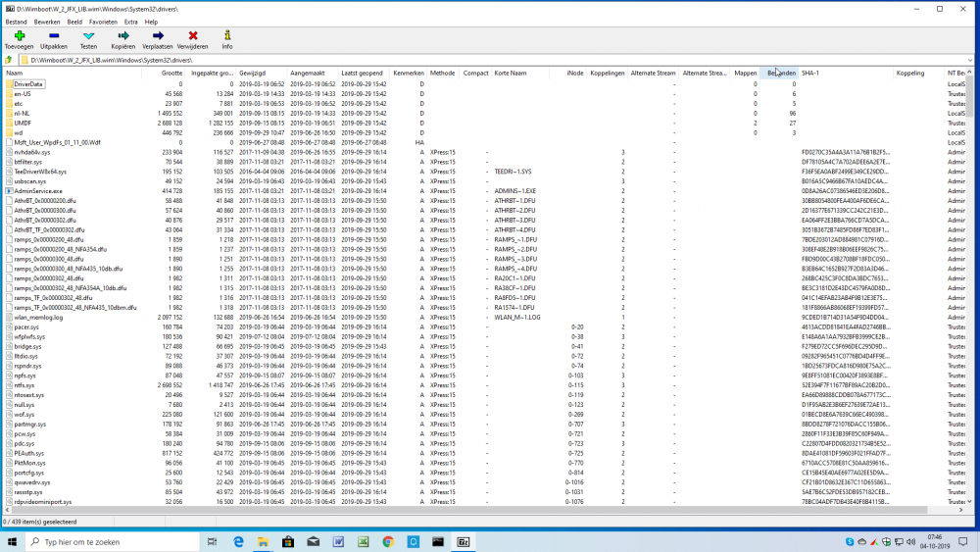
Task: Select the DriverData folder
Action: 28,84
